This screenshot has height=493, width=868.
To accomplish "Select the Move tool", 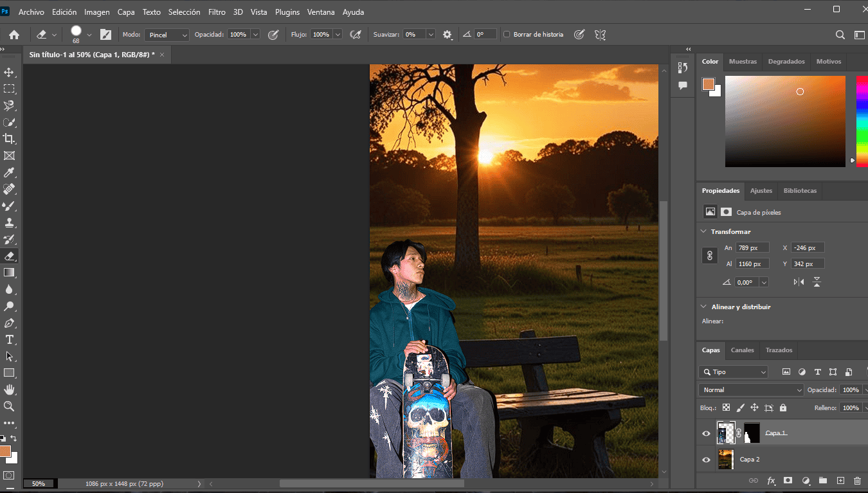I will click(x=9, y=72).
